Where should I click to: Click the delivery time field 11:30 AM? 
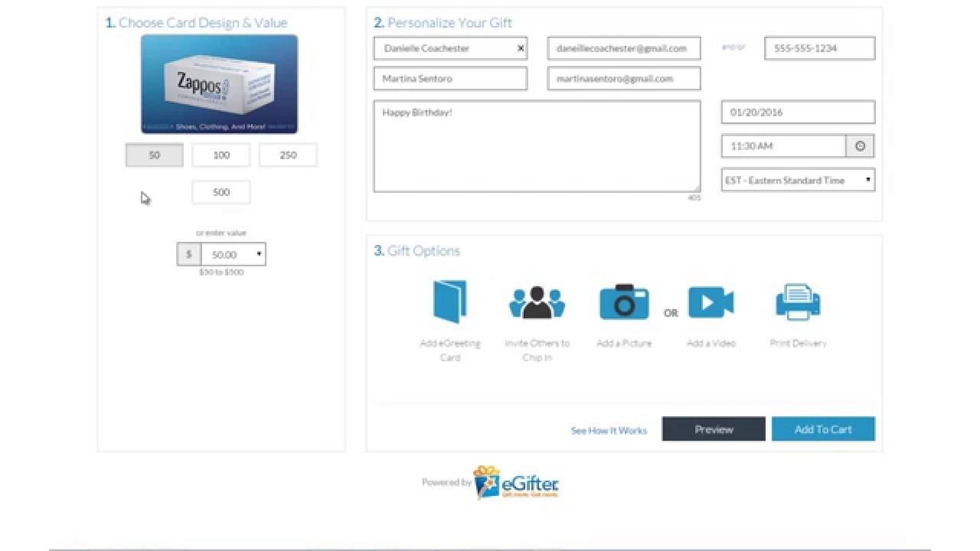point(783,145)
